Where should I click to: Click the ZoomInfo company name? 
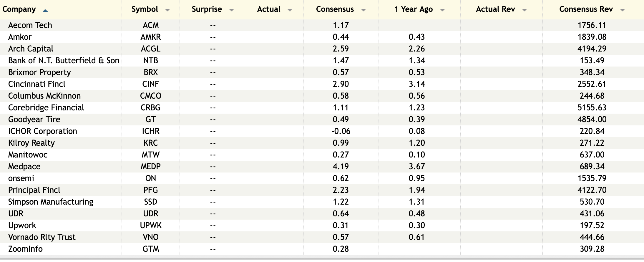(x=25, y=249)
